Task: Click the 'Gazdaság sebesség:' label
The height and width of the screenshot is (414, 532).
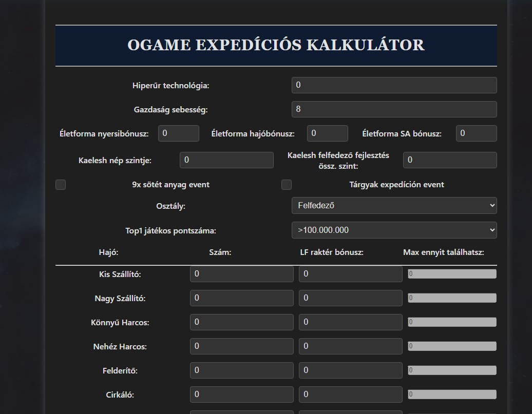Action: (x=170, y=109)
